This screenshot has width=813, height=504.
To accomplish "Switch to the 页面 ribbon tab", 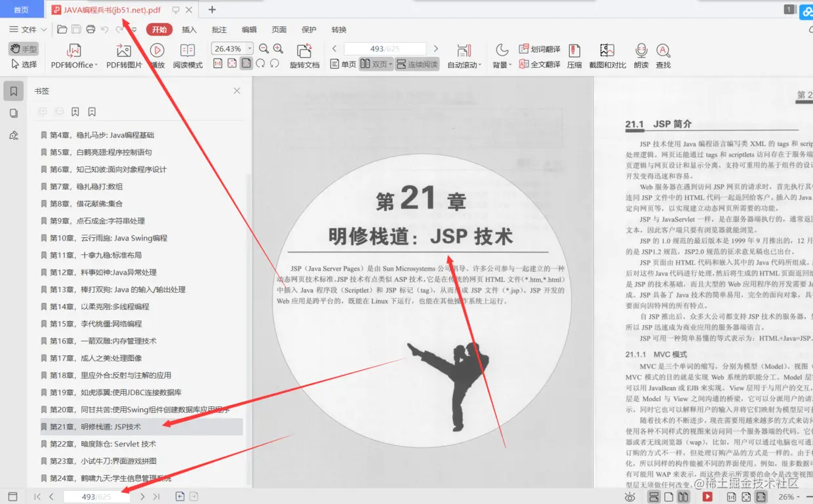I will [x=279, y=29].
